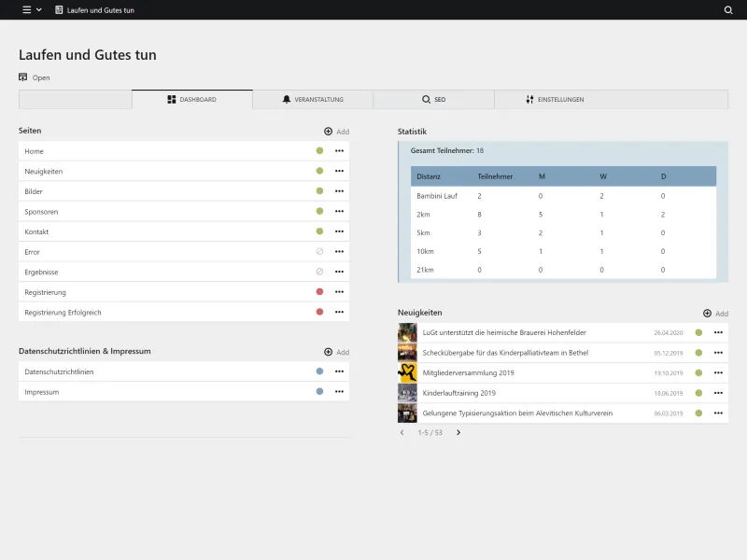Click the disabled status circle for the Error page

(318, 251)
